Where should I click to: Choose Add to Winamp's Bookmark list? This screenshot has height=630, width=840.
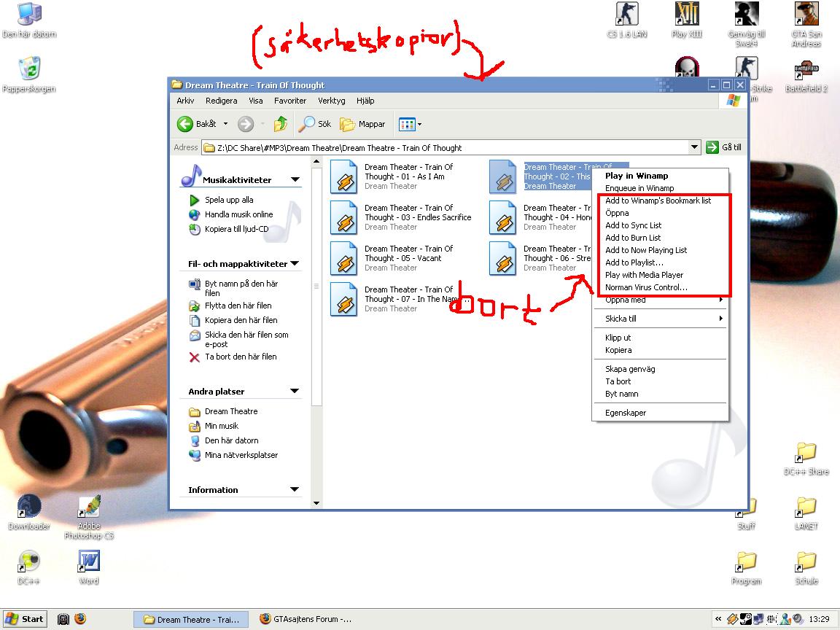tap(660, 201)
